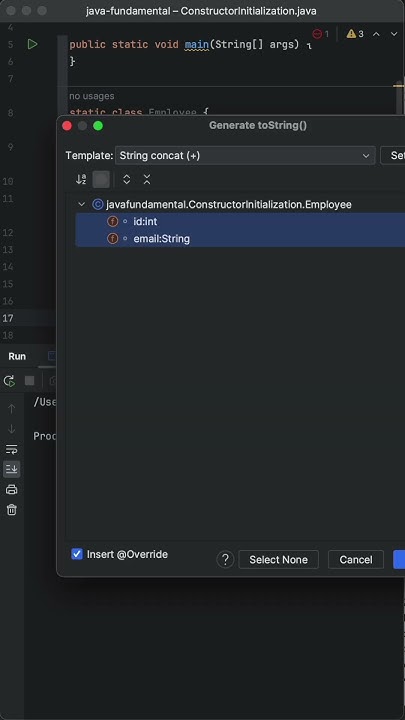Print the Run console output
This screenshot has width=405, height=720.
point(11,489)
